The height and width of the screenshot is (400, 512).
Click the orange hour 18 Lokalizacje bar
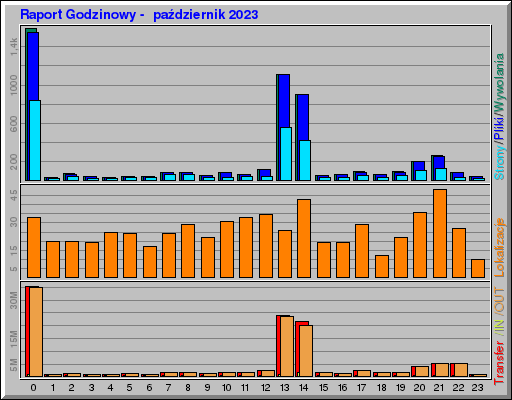point(382,266)
